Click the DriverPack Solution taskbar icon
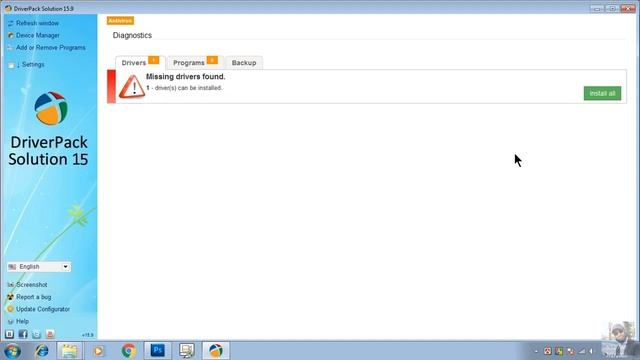Screen dimensions: 640x360 (x=216, y=351)
